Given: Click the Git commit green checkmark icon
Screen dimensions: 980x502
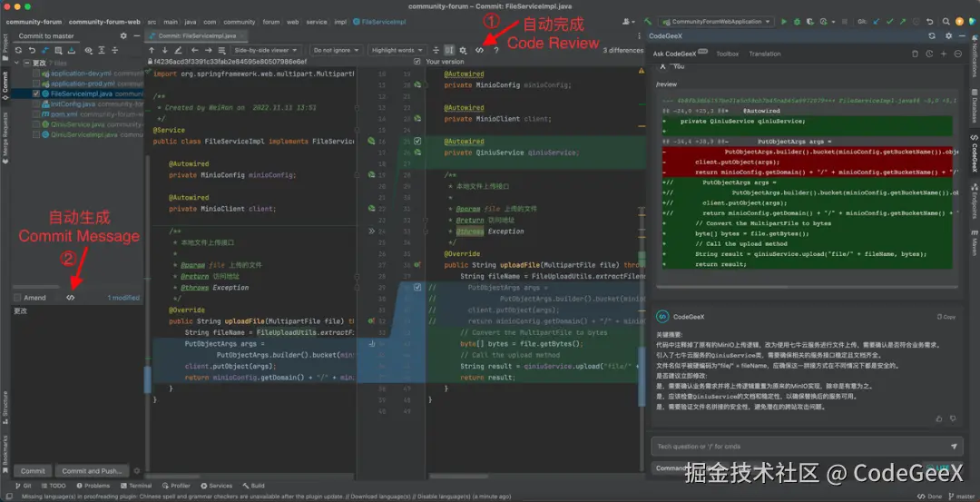Looking at the screenshot, I should click(889, 21).
